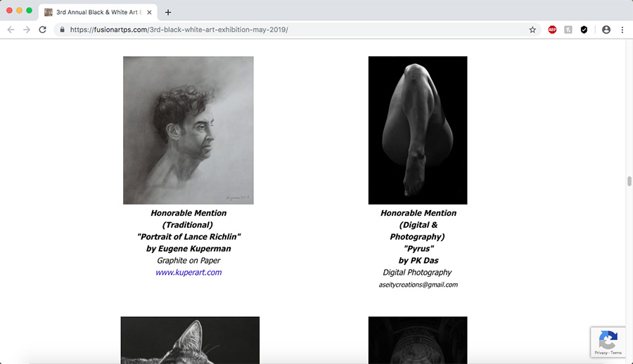This screenshot has height=364, width=633.
Task: Open the Pyrus photograph image
Action: pyautogui.click(x=418, y=130)
